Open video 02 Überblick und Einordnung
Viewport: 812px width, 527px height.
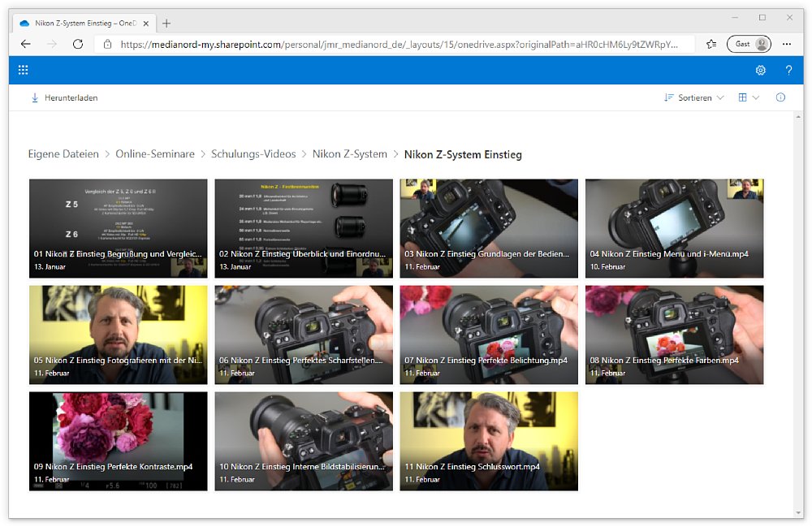(x=304, y=228)
